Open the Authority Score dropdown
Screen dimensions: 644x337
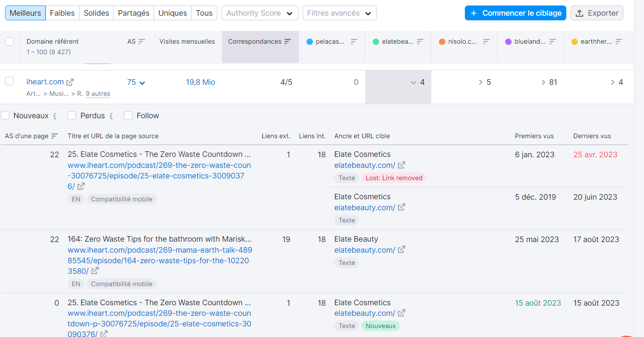click(x=259, y=13)
